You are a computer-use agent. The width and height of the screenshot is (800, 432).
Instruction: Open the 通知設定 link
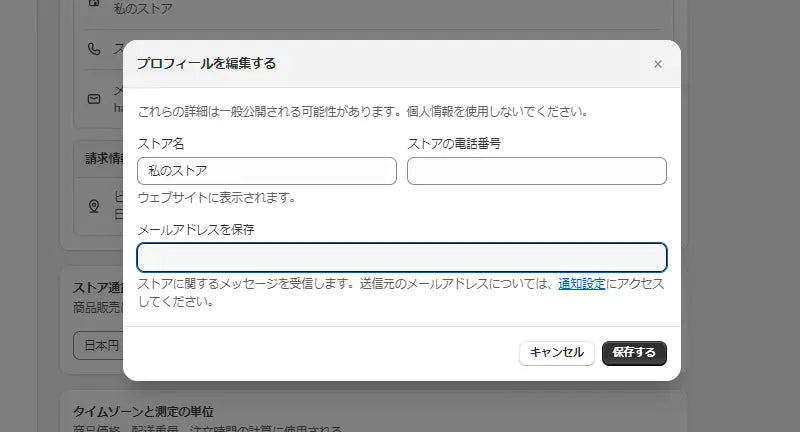click(x=582, y=284)
